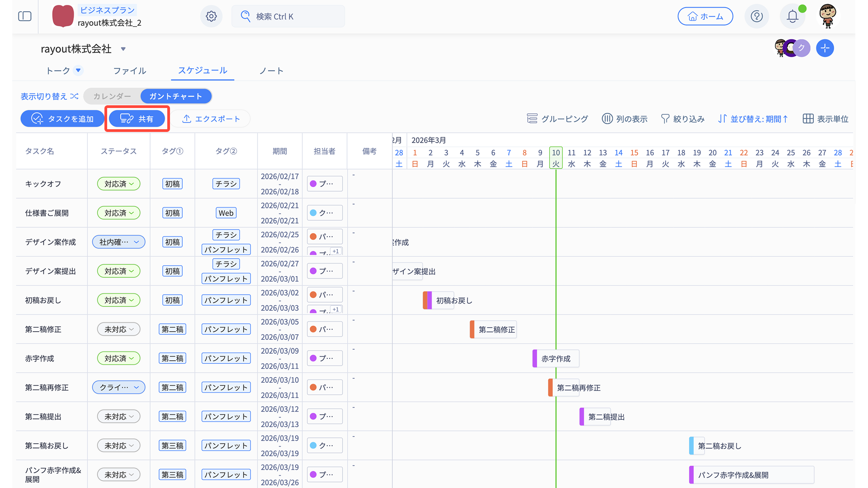Click 表示切り替え shuffle toggle link
Image resolution: width=868 pixels, height=488 pixels.
tap(49, 96)
